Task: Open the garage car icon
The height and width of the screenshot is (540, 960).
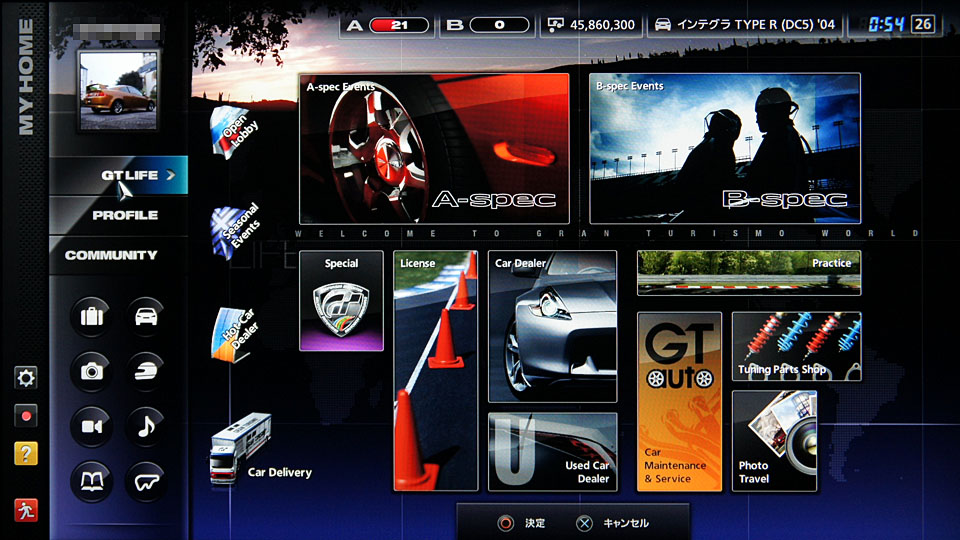Action: tap(147, 318)
